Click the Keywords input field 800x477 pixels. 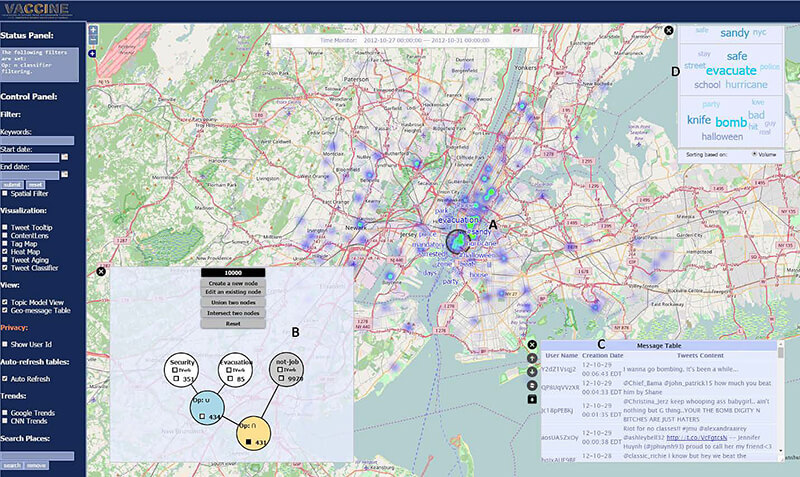pos(38,141)
